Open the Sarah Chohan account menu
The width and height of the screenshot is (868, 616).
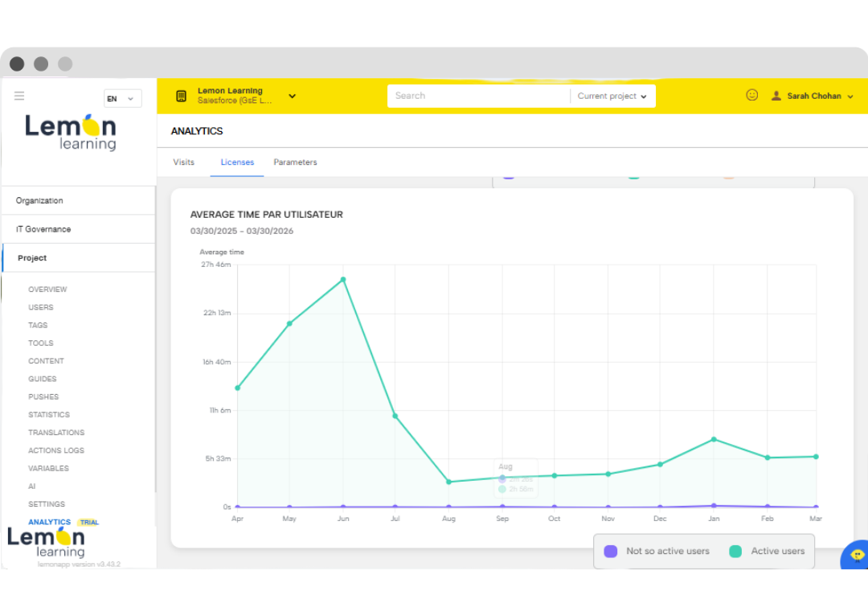pos(813,96)
